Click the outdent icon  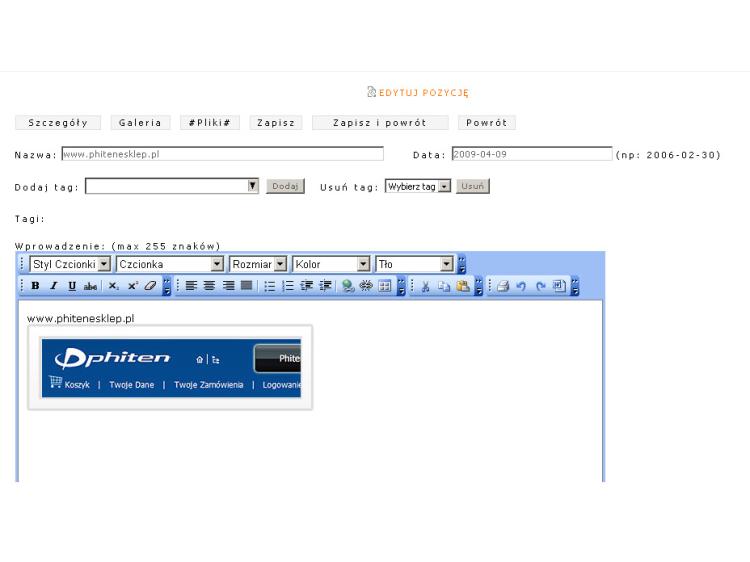point(307,286)
